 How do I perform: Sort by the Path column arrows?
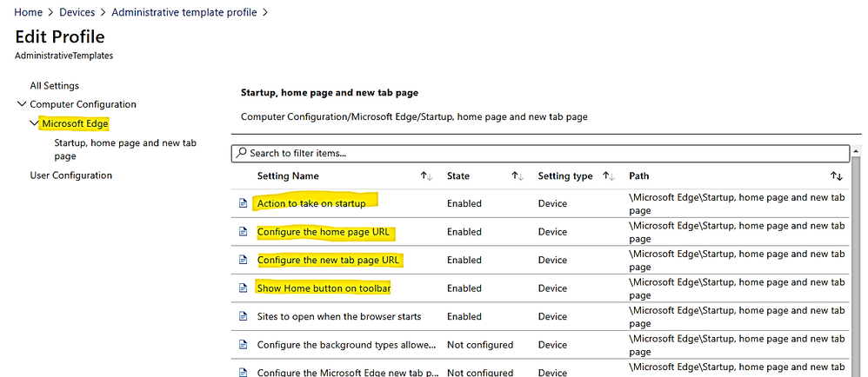tap(836, 176)
